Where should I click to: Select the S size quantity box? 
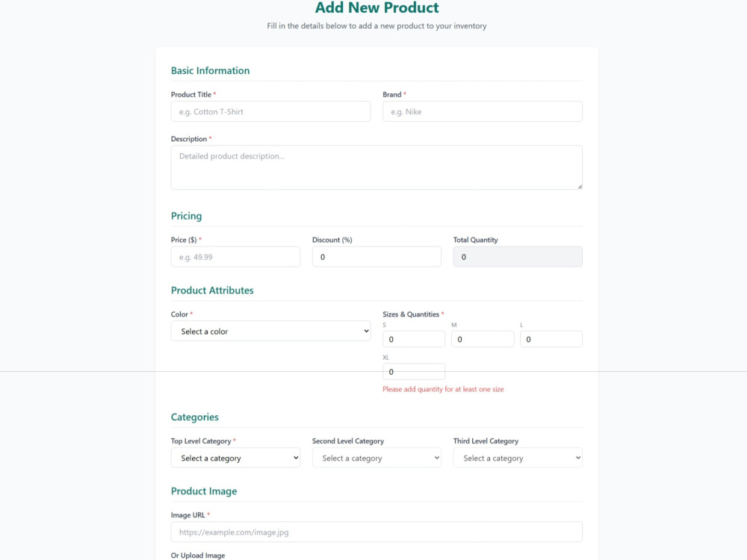414,339
